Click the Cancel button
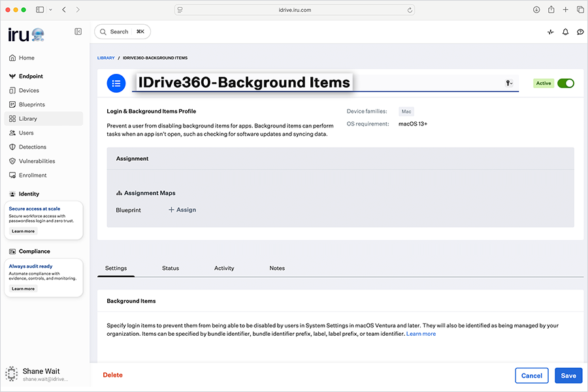588x392 pixels. pos(531,376)
